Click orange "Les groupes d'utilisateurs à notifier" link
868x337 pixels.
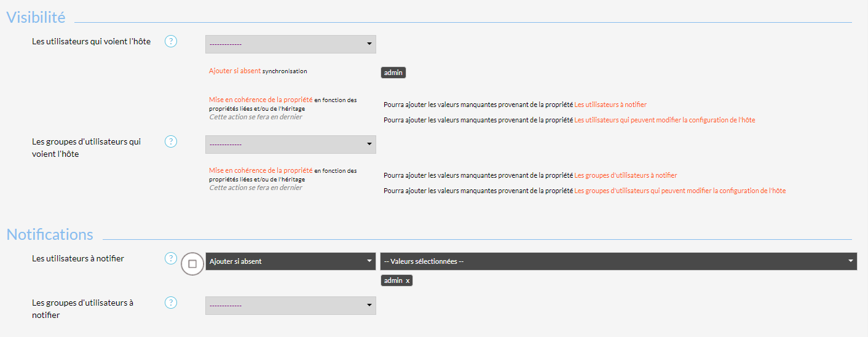625,176
